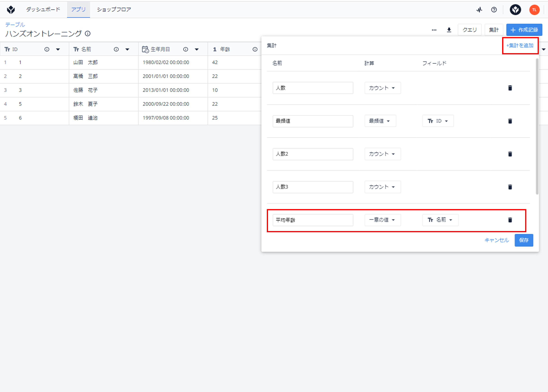The image size is (548, 392).
Task: Click キャンセル link
Action: [497, 240]
